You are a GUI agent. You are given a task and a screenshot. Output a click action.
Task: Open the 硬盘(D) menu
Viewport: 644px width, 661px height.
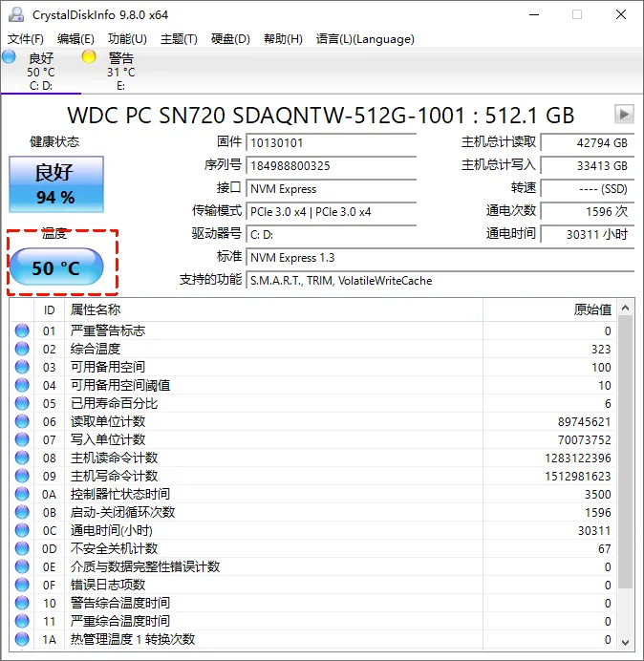tap(230, 39)
